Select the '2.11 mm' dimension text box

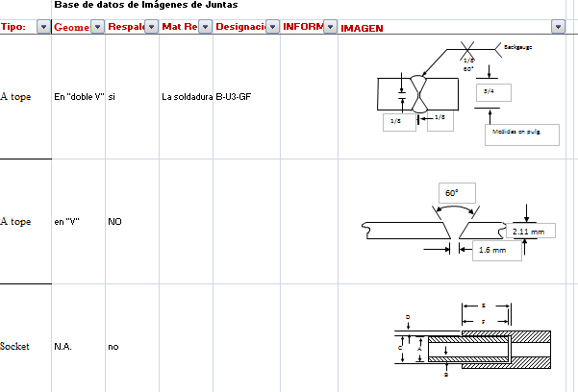click(x=530, y=232)
